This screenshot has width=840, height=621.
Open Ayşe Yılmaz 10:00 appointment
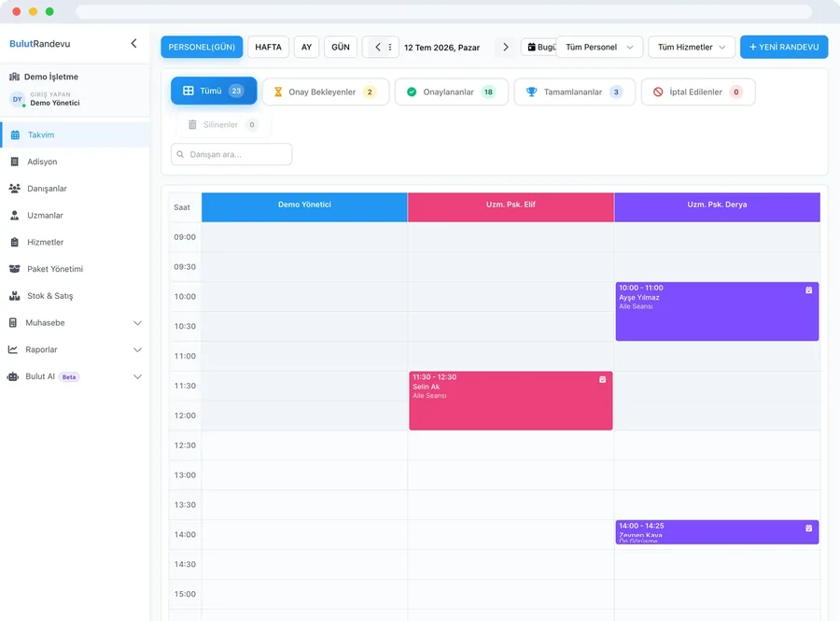[x=717, y=311]
